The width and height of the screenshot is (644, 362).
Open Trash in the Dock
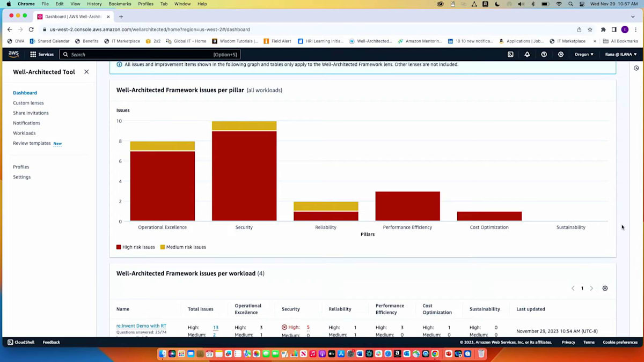coord(481,353)
